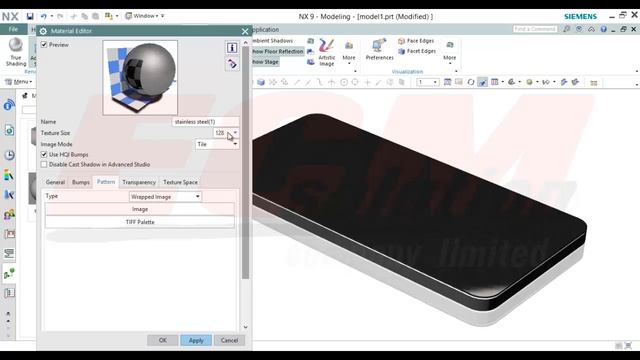Screen dimensions: 640x360
Task: Click the Find a Command search box
Action: 535,29
